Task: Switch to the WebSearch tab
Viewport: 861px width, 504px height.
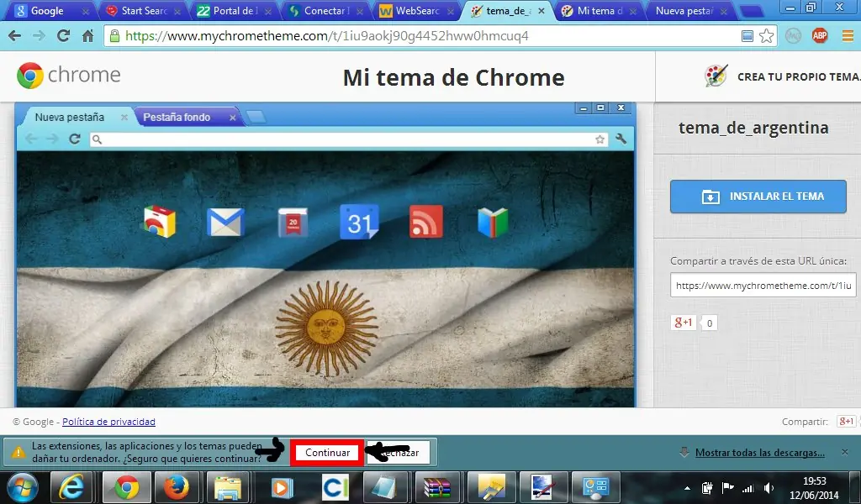Action: click(x=417, y=10)
